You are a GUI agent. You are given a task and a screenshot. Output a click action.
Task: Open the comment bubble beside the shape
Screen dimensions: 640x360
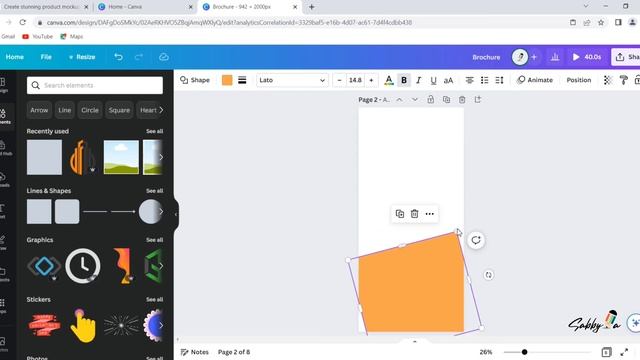click(476, 240)
